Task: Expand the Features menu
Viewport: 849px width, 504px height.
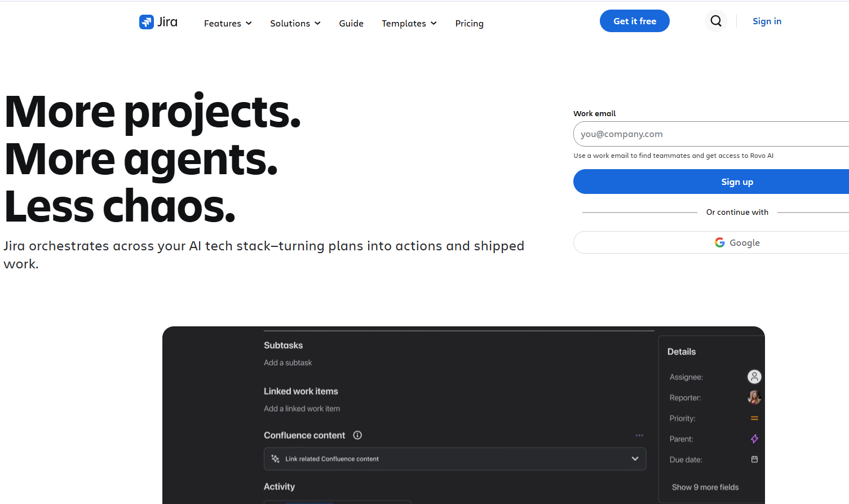Action: pos(228,23)
